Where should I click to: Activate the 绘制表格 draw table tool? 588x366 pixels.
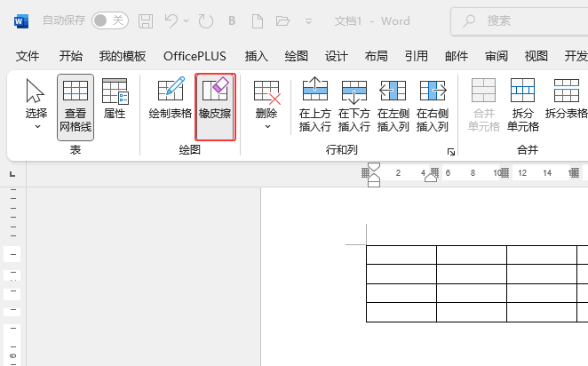(171, 99)
